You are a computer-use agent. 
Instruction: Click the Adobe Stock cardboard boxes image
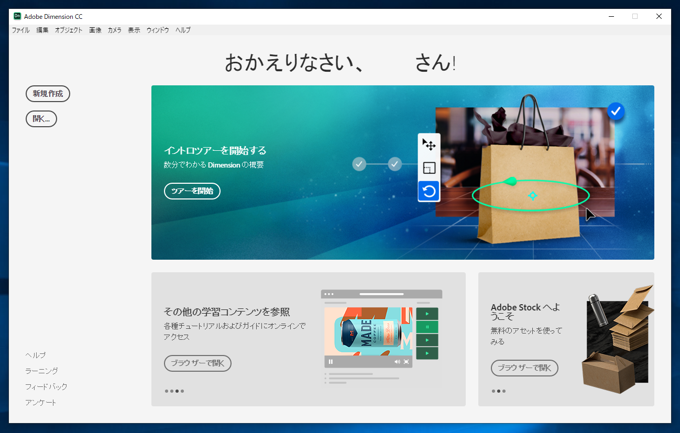coord(617,339)
